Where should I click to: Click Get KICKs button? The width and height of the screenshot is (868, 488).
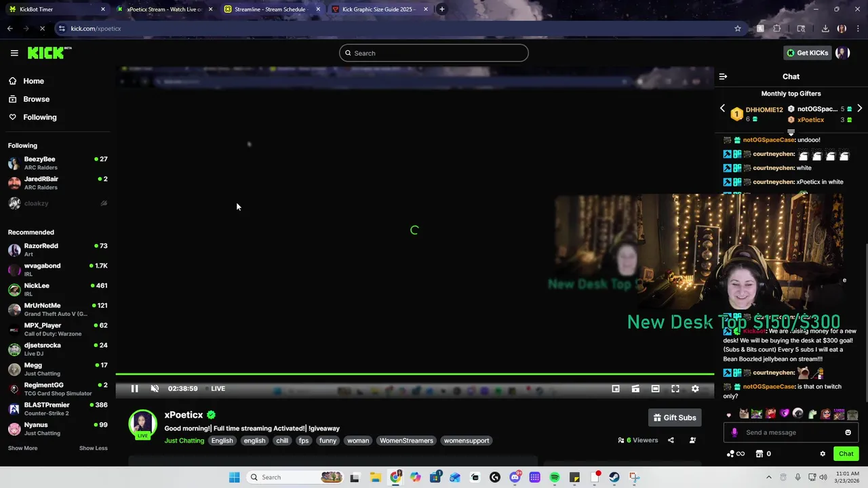[x=807, y=53]
